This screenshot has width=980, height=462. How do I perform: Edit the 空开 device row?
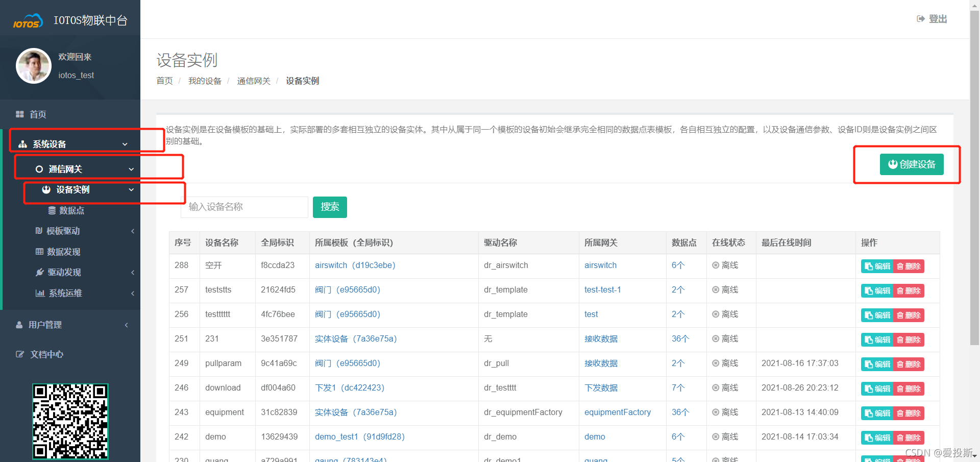(x=877, y=266)
